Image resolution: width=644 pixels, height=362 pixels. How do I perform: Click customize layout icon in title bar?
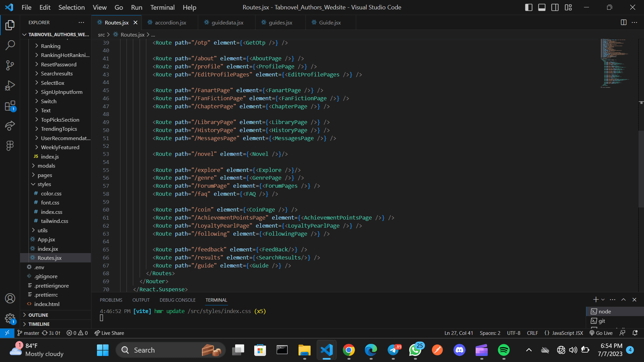(568, 7)
